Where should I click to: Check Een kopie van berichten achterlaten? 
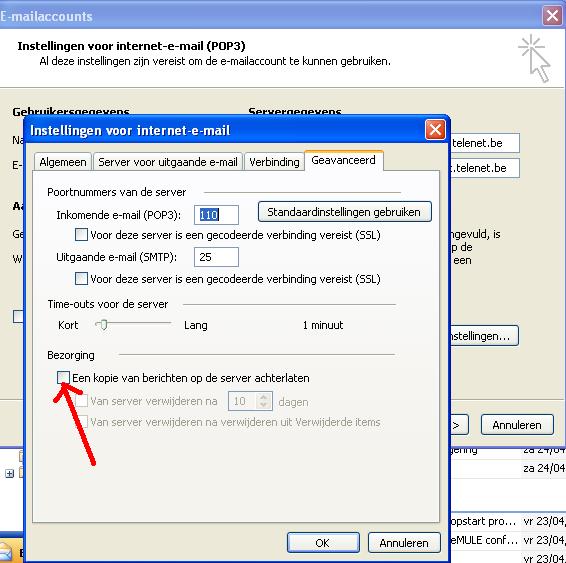tap(63, 377)
